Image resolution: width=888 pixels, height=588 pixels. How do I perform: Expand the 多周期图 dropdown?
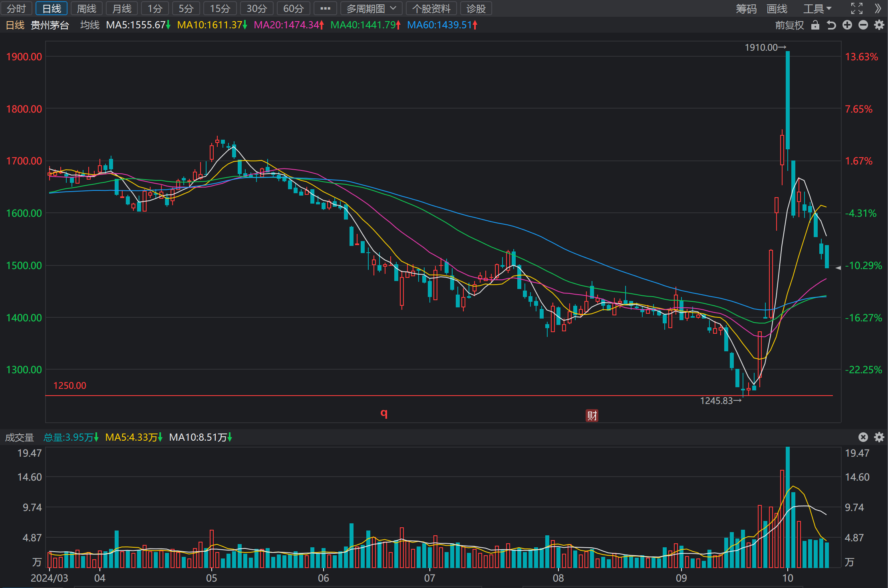371,8
